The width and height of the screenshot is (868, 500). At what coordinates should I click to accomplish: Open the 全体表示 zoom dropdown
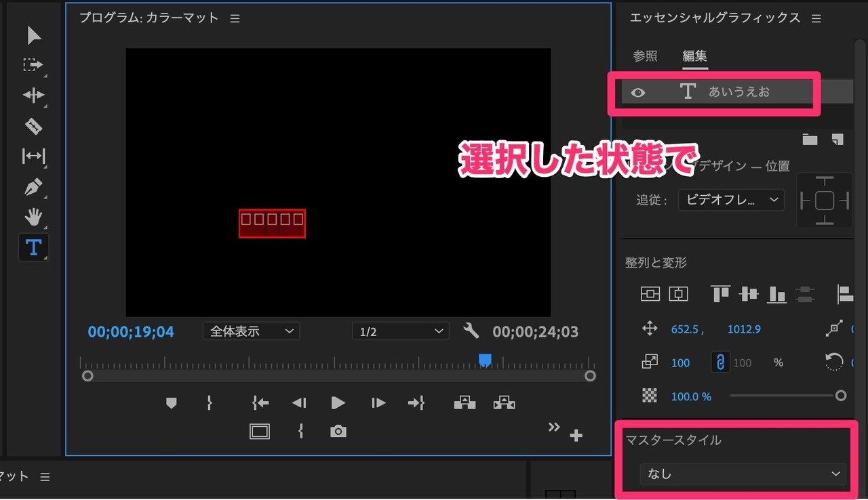(251, 331)
